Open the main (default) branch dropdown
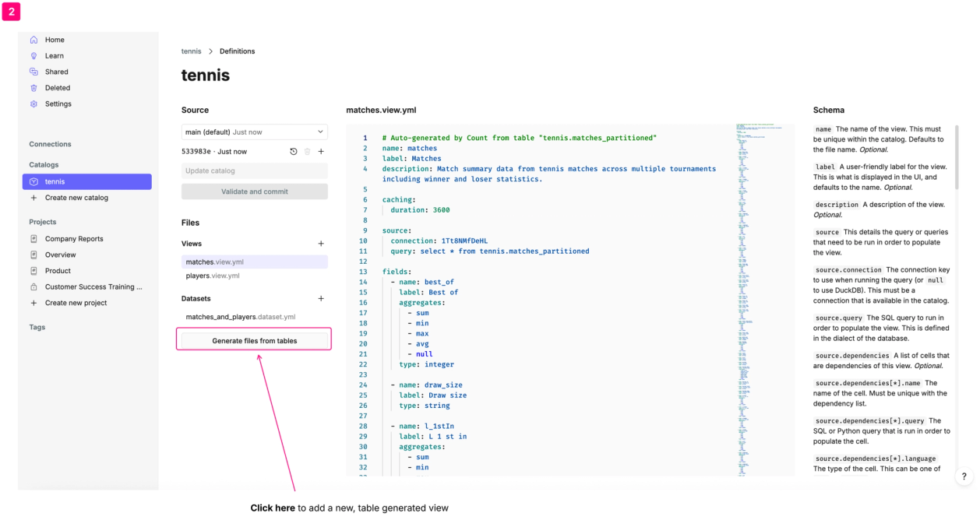Viewport: 980px width, 520px height. pos(255,132)
